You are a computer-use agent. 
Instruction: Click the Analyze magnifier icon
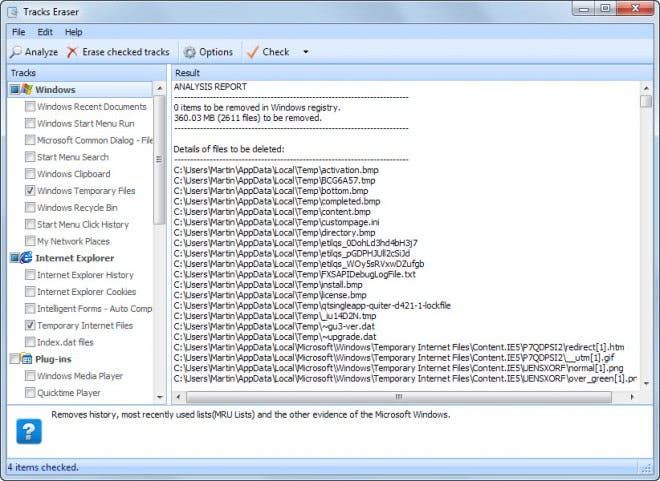(x=16, y=52)
